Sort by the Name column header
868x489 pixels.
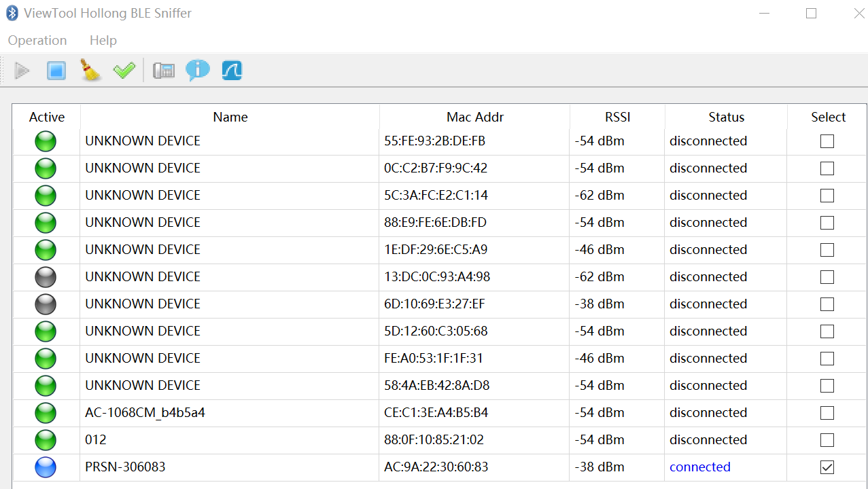[x=230, y=117]
